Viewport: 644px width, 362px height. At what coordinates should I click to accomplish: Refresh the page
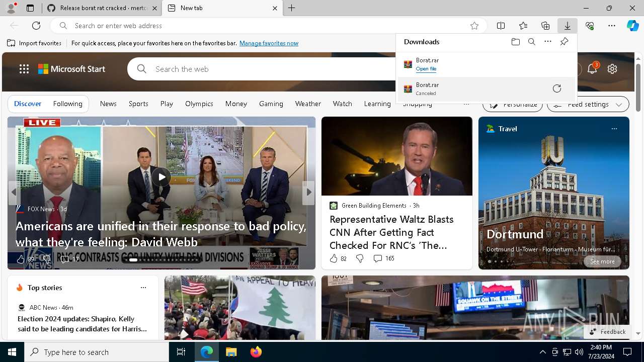point(36,26)
